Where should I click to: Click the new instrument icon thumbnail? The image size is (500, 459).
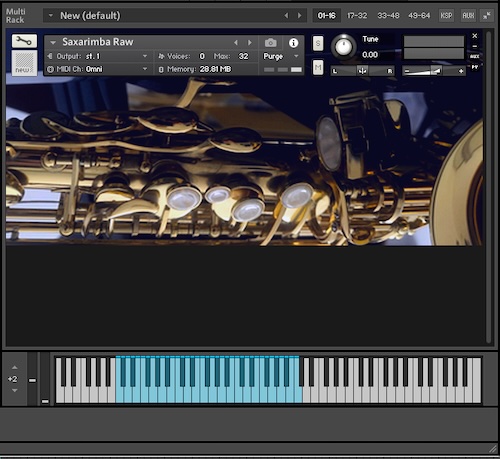coord(24,63)
